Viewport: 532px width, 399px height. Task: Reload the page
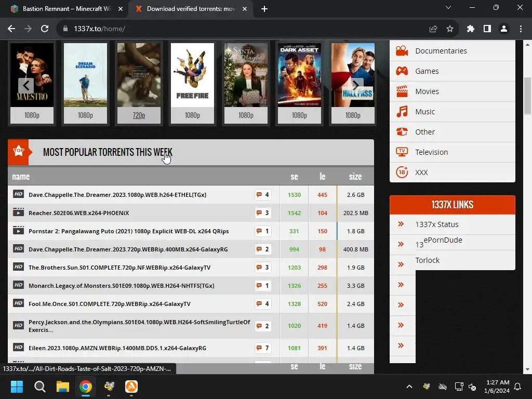(x=45, y=29)
